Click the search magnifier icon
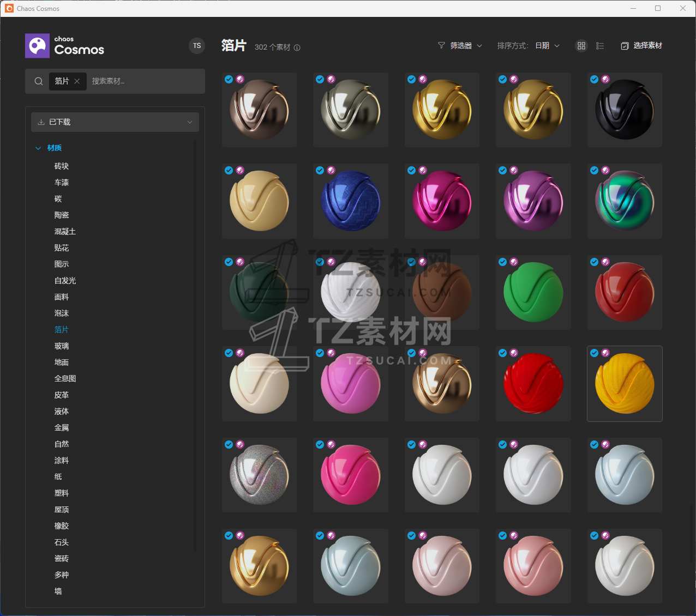 [39, 81]
